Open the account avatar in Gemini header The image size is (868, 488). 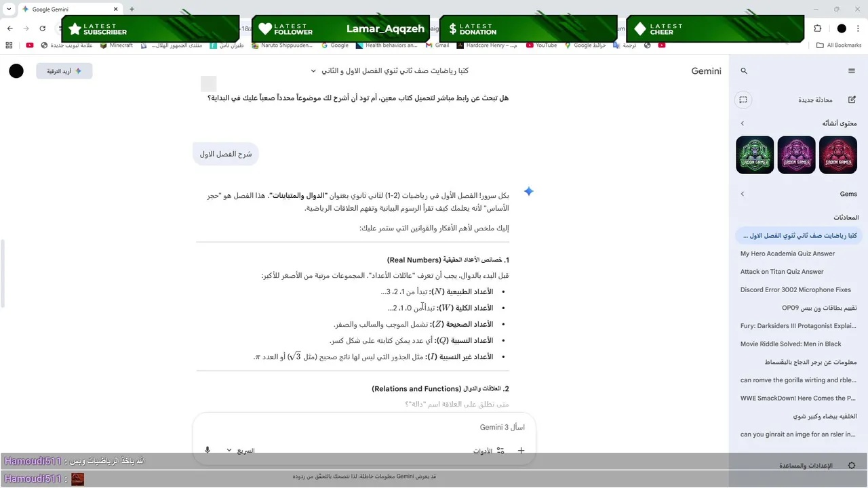[x=16, y=71]
